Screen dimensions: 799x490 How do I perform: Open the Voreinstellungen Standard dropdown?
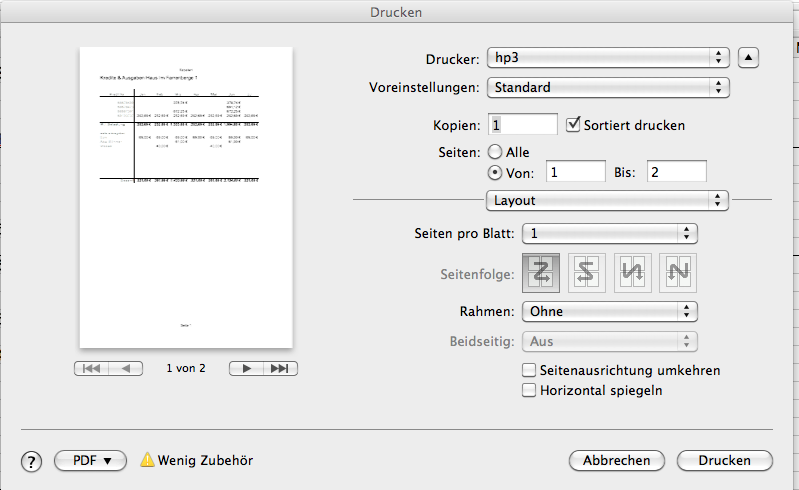pos(608,88)
